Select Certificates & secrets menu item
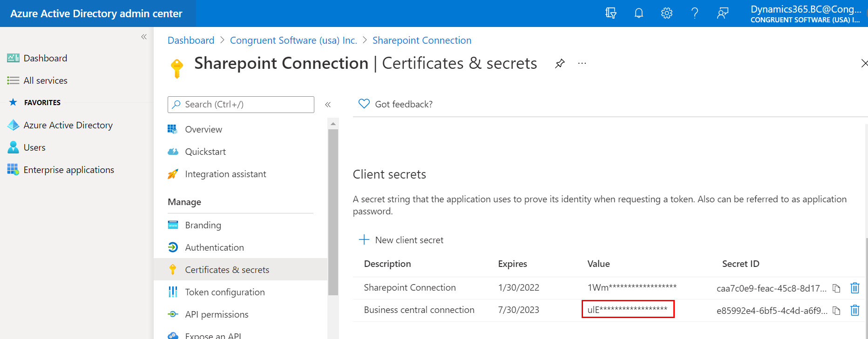 [240, 270]
